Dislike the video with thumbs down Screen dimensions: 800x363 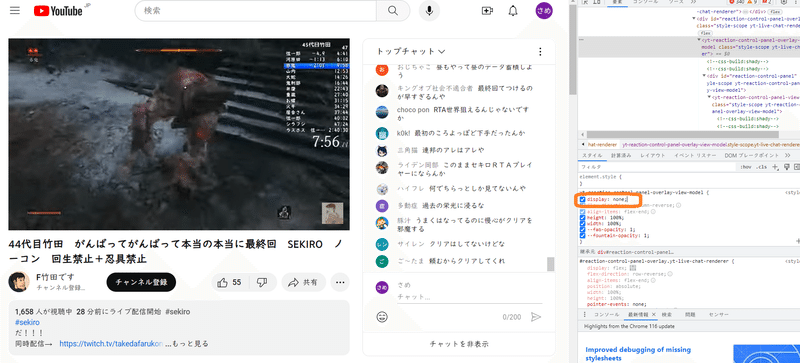[x=262, y=282]
